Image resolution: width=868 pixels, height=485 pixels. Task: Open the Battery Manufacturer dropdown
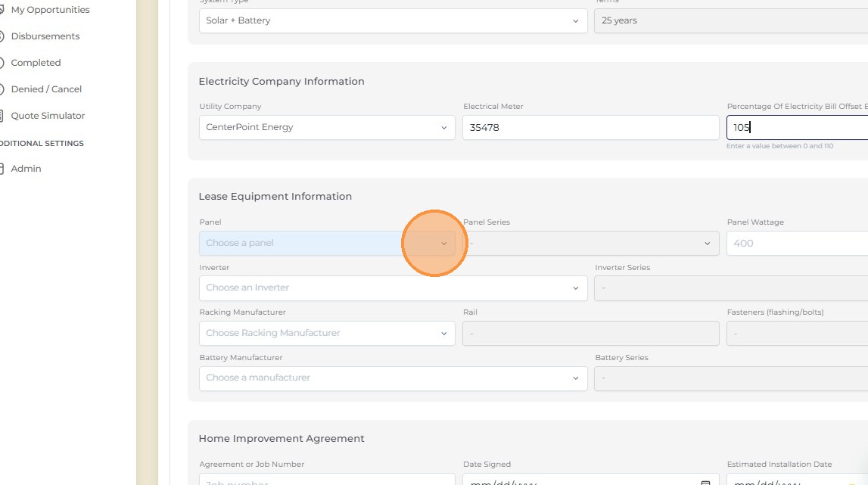[393, 378]
